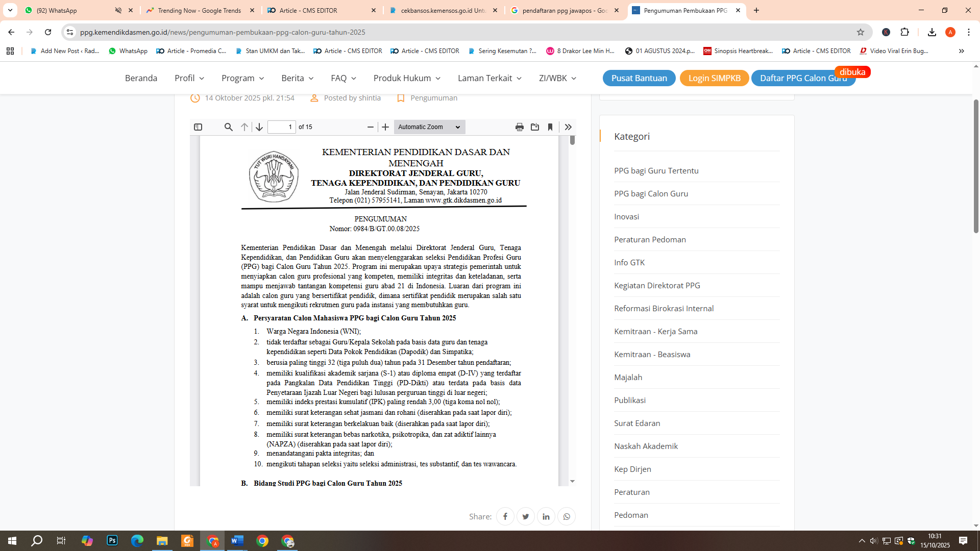This screenshot has height=551, width=980.
Task: Switch to the cekbansos.kemensos.go.id tab
Action: [440, 10]
